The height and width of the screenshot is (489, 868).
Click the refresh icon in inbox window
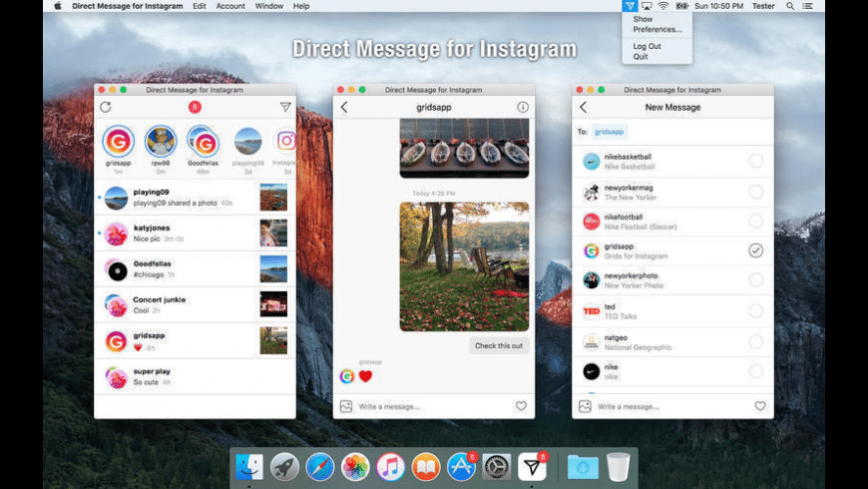pyautogui.click(x=106, y=107)
